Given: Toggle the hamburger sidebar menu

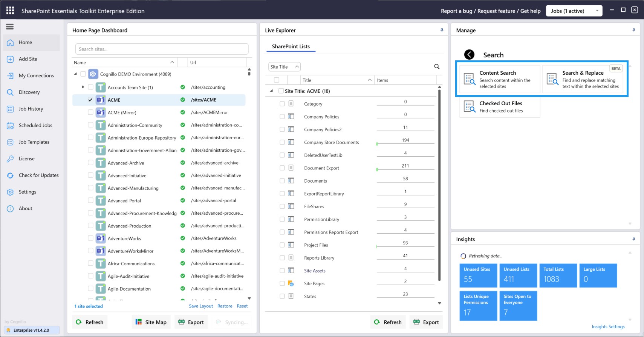Looking at the screenshot, I should click(x=10, y=26).
